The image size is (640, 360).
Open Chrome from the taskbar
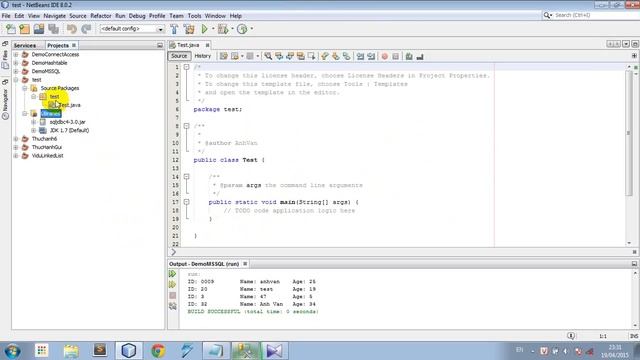[158, 351]
